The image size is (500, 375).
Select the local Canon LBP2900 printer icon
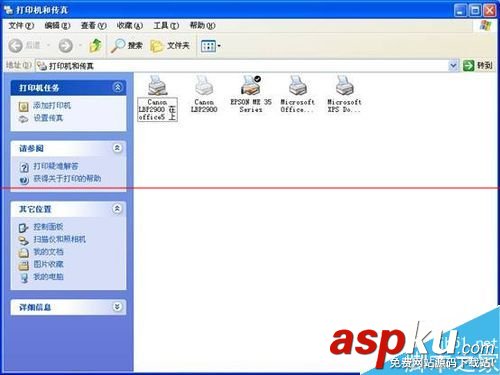click(204, 86)
